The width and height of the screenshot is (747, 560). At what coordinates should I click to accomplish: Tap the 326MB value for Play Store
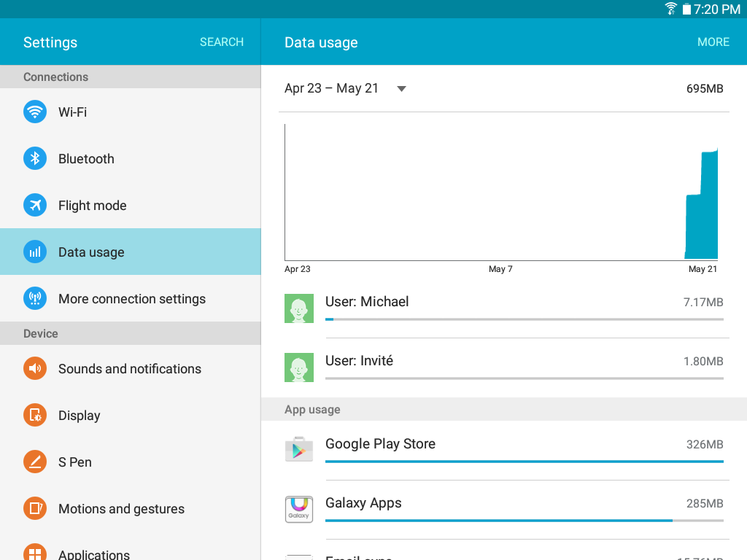point(705,444)
